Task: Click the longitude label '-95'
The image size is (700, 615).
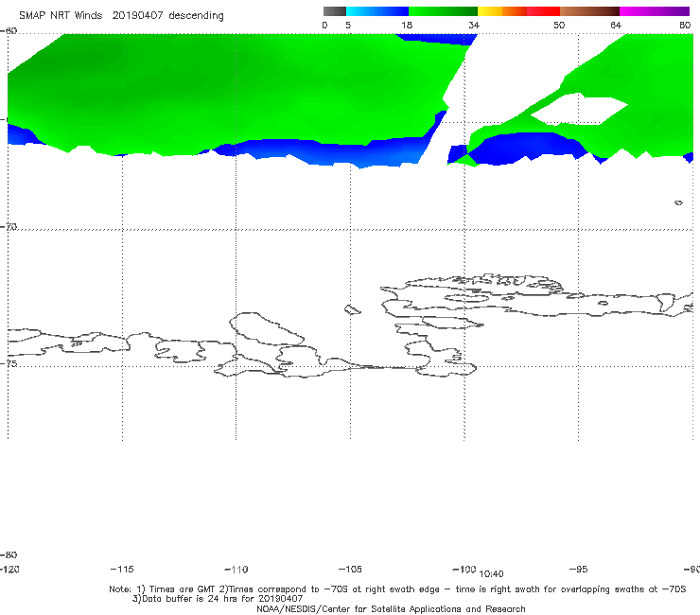Action: coord(579,569)
